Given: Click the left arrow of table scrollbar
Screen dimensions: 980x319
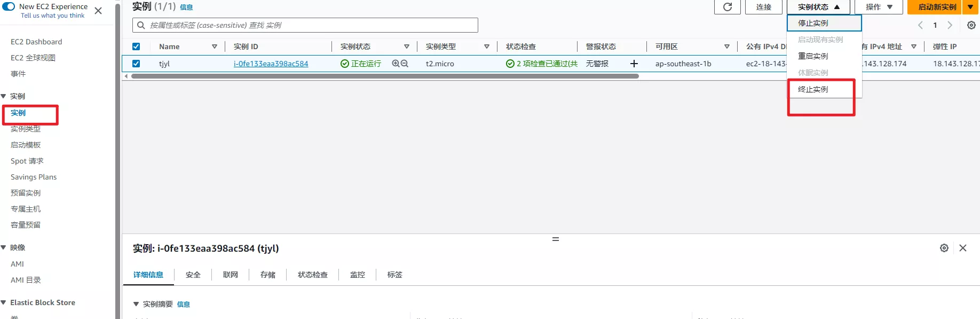Looking at the screenshot, I should (126, 76).
